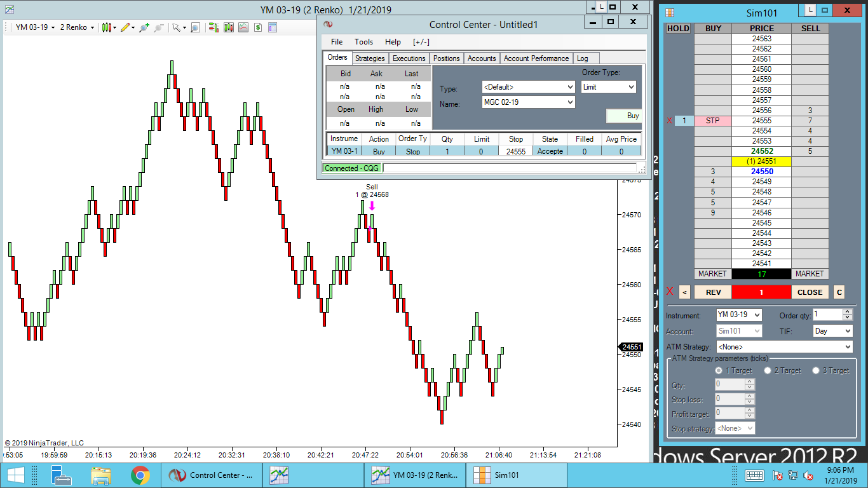Open the TIF Day dropdown
Screen dimensions: 868x488
833,331
